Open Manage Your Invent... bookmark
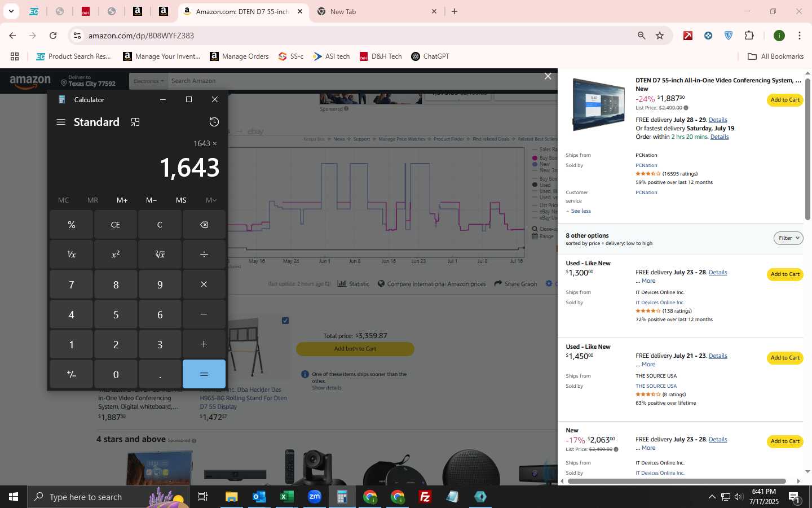812x508 pixels. (162, 56)
